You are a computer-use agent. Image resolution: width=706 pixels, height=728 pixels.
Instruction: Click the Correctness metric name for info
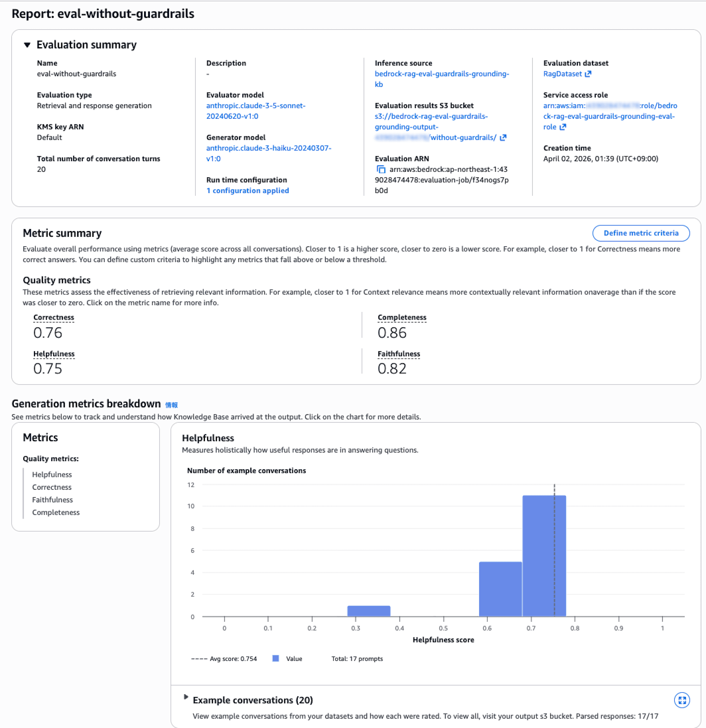point(53,317)
